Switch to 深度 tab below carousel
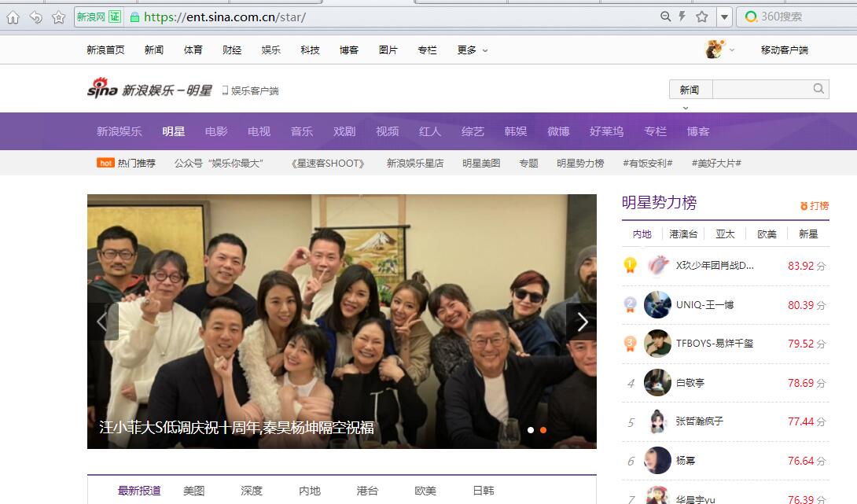Screen dimensions: 857x504 tap(252, 491)
